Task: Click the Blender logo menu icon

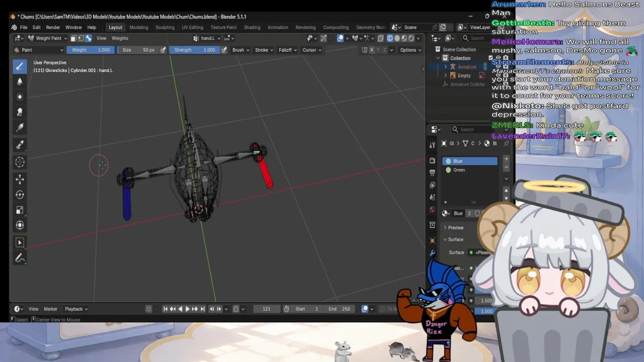Action: point(14,27)
